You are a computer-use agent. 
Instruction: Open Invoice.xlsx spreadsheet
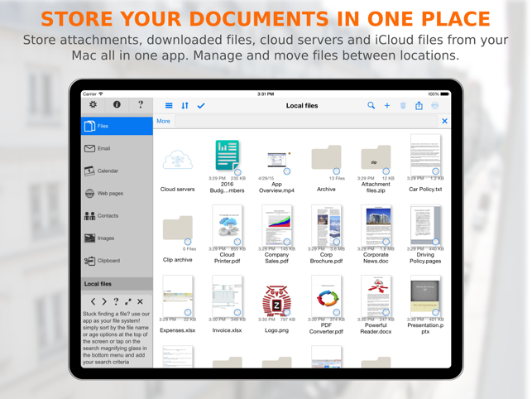227,304
